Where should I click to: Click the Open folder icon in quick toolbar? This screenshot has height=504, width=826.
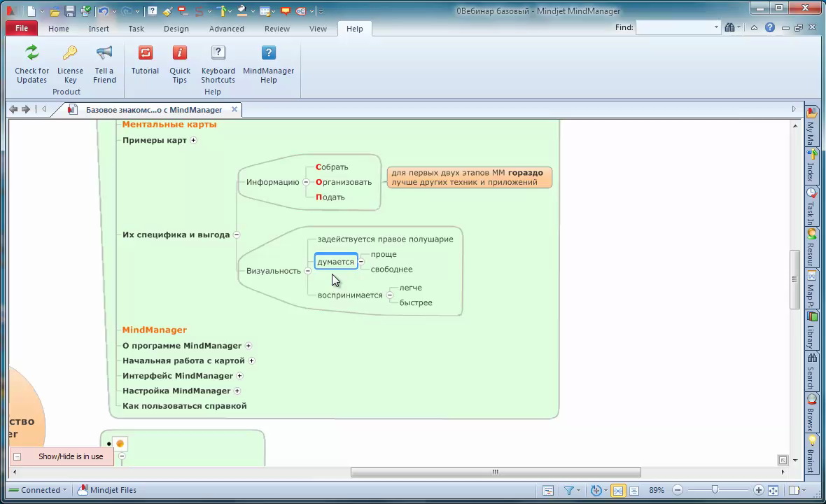[55, 10]
